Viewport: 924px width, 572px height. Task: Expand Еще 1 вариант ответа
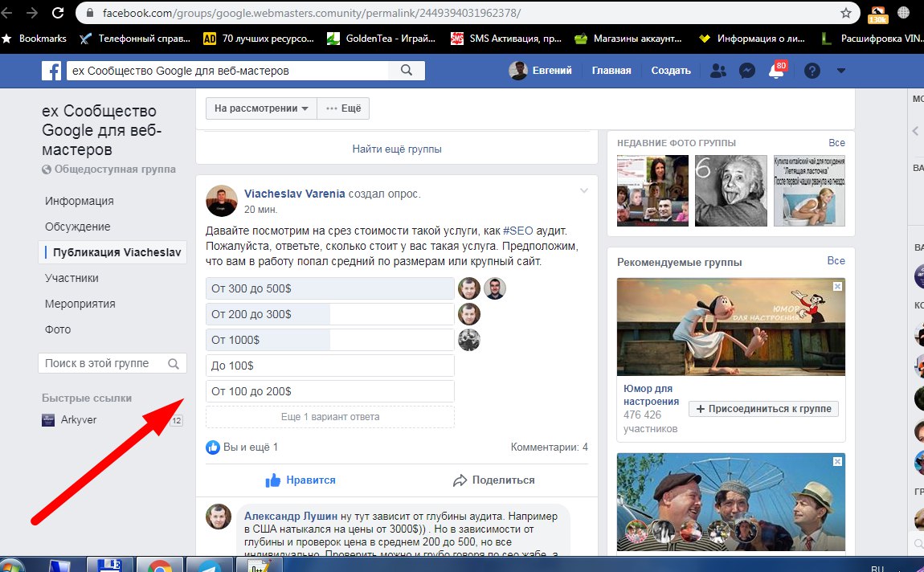[330, 417]
